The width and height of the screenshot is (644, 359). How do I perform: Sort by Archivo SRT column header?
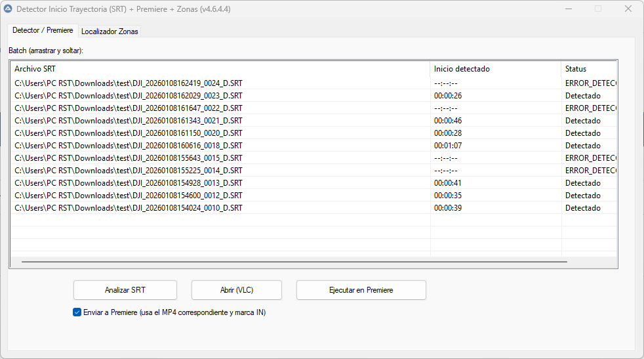coord(220,69)
